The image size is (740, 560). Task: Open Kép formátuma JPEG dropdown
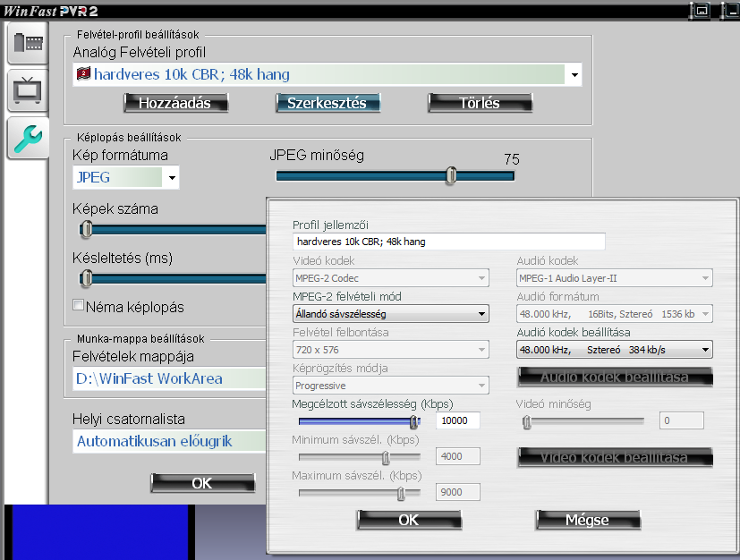(172, 178)
